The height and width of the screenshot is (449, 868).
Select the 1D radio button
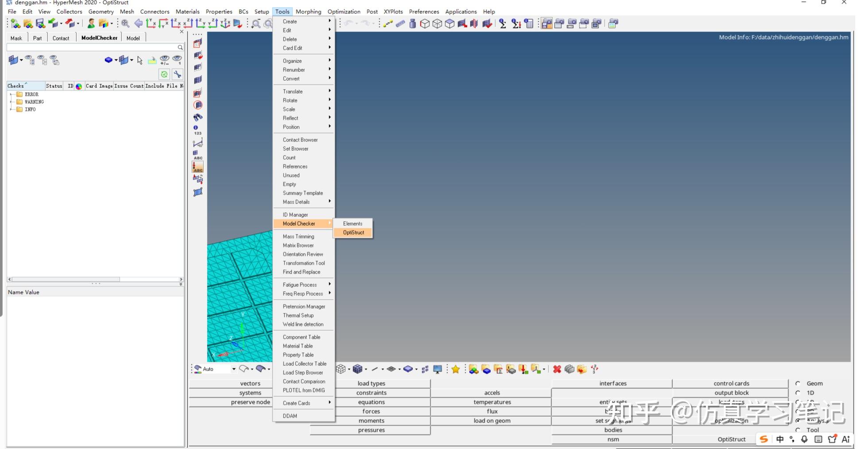pos(798,393)
